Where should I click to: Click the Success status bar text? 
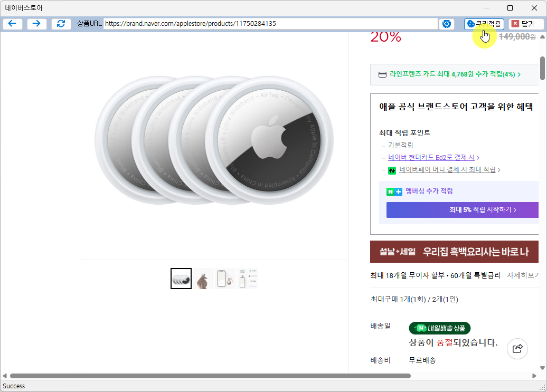click(x=14, y=386)
